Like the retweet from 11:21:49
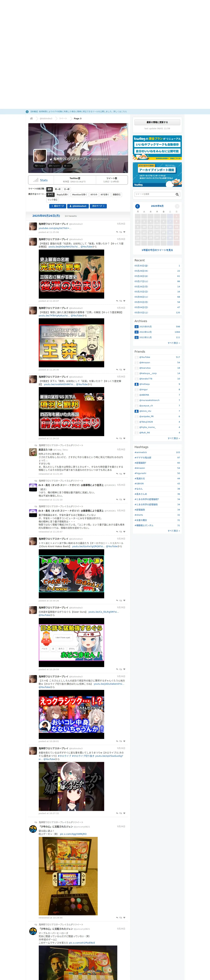 pos(124,474)
